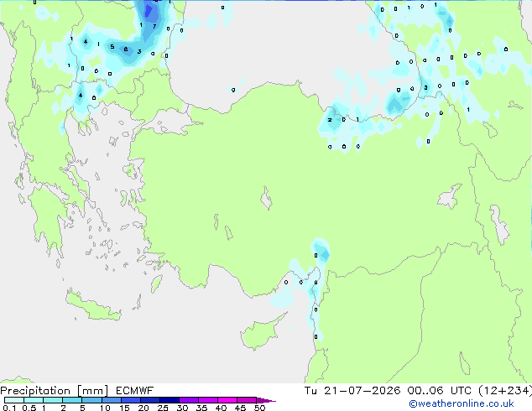
Task: Pick the 45–50 mm legend swatch
Action: click(247, 400)
